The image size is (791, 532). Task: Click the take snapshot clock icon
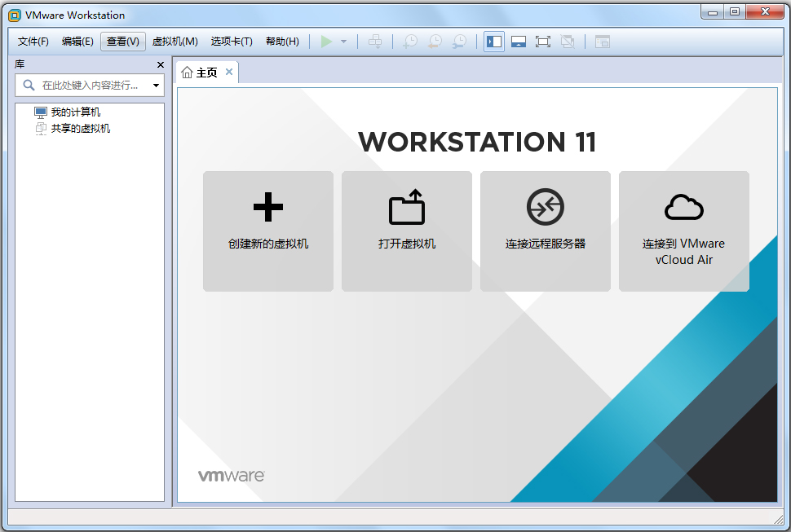click(x=410, y=42)
